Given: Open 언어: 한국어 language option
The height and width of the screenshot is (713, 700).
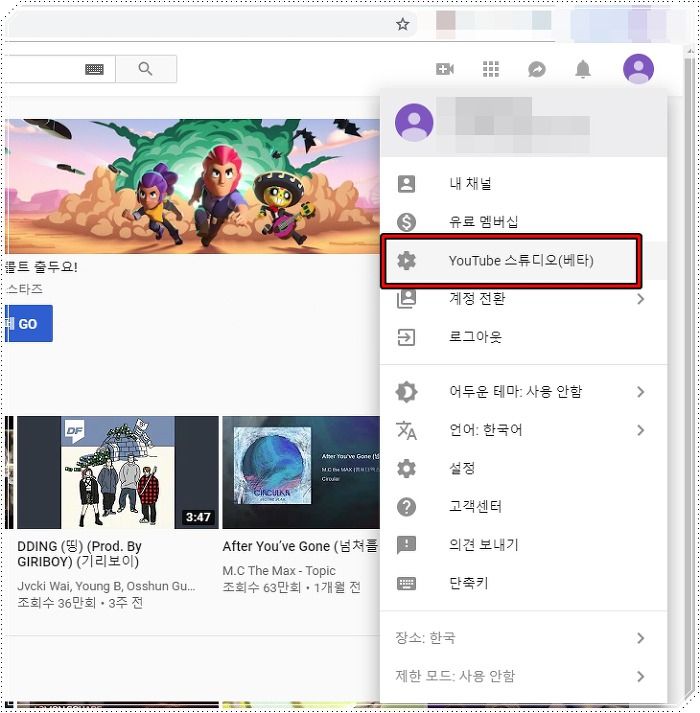Looking at the screenshot, I should pyautogui.click(x=523, y=430).
